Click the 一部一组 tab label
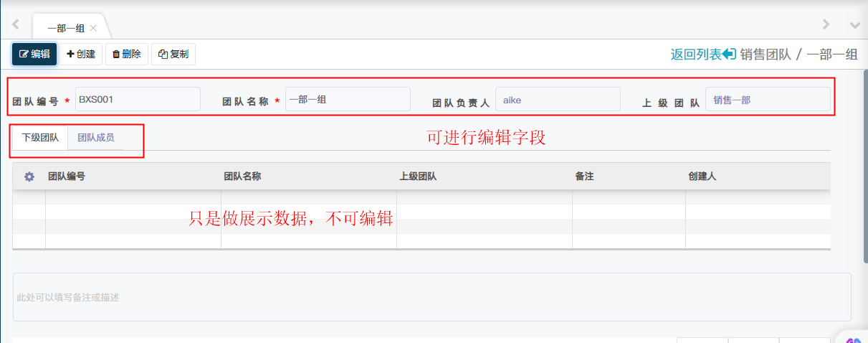This screenshot has width=868, height=343. (66, 29)
